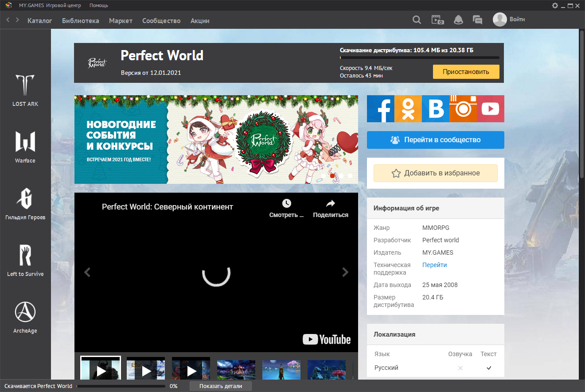Screen dimensions: 585x392
Task: Click the MY.GAMES app logo icon
Action: click(8, 5)
